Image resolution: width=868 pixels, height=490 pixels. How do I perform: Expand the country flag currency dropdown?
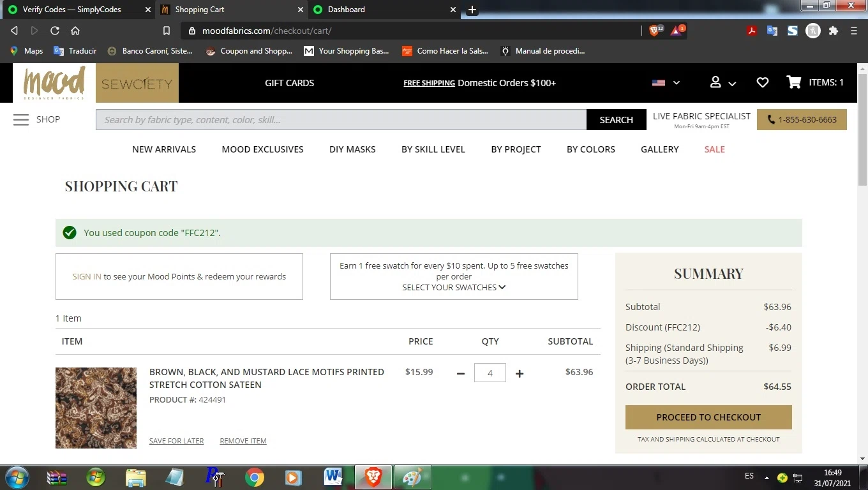pyautogui.click(x=666, y=83)
